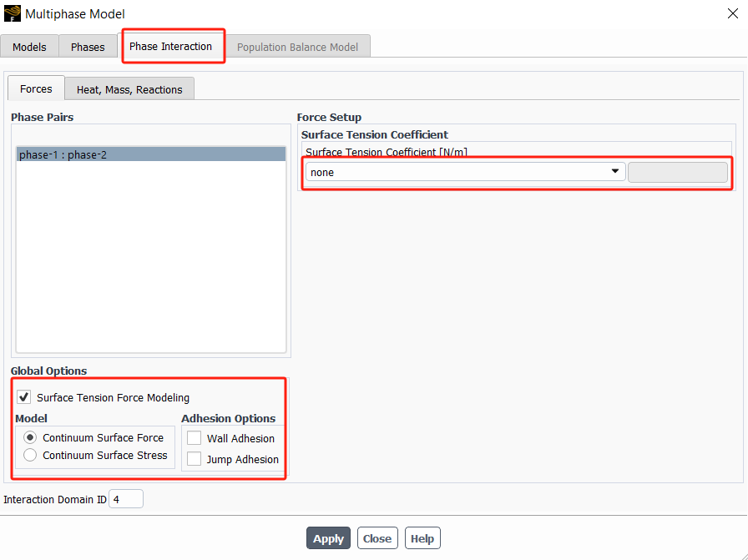Screen dimensions: 748x560
Task: Choose Continuum Surface Stress model
Action: click(30, 456)
